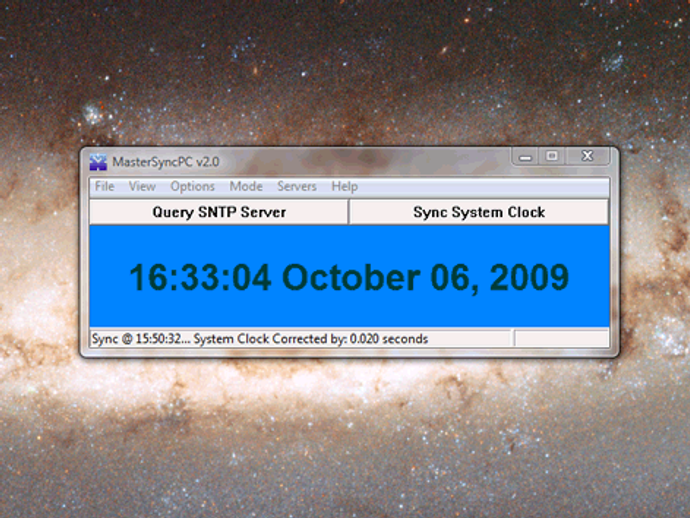Open the Options menu
690x518 pixels.
tap(193, 186)
